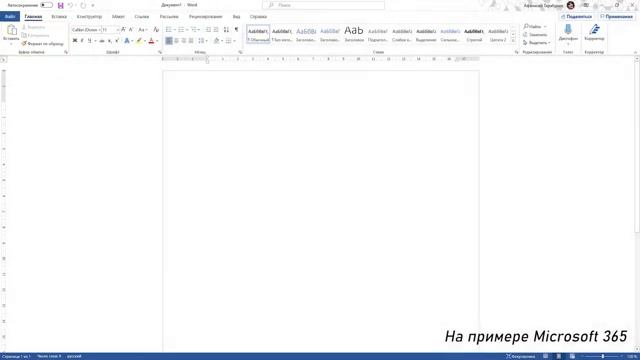The image size is (640, 360).
Task: Click the Increase Font Size icon
Action: (x=123, y=30)
